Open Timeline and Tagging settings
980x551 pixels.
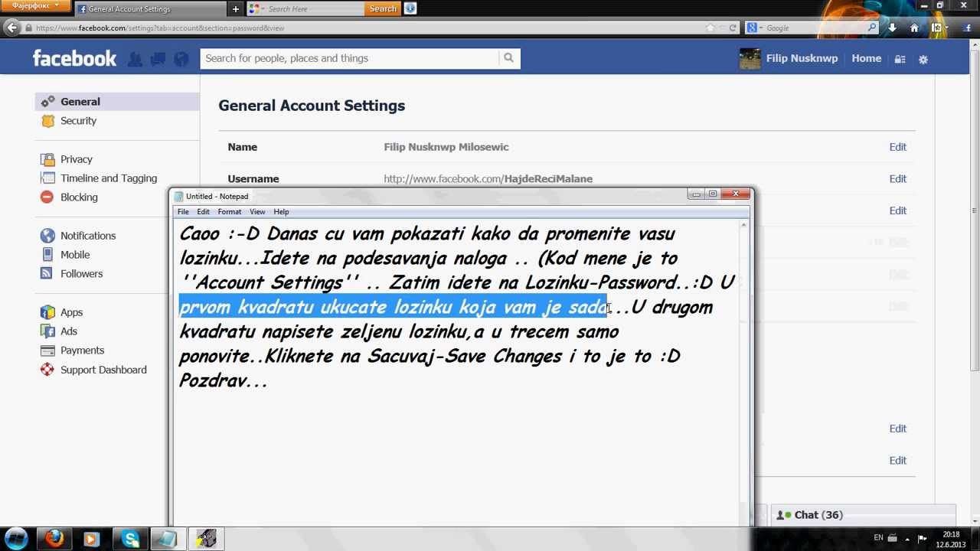(x=108, y=178)
